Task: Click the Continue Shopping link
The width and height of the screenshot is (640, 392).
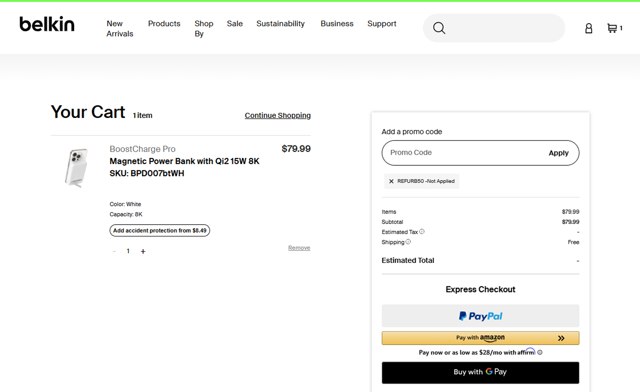Action: [x=278, y=116]
